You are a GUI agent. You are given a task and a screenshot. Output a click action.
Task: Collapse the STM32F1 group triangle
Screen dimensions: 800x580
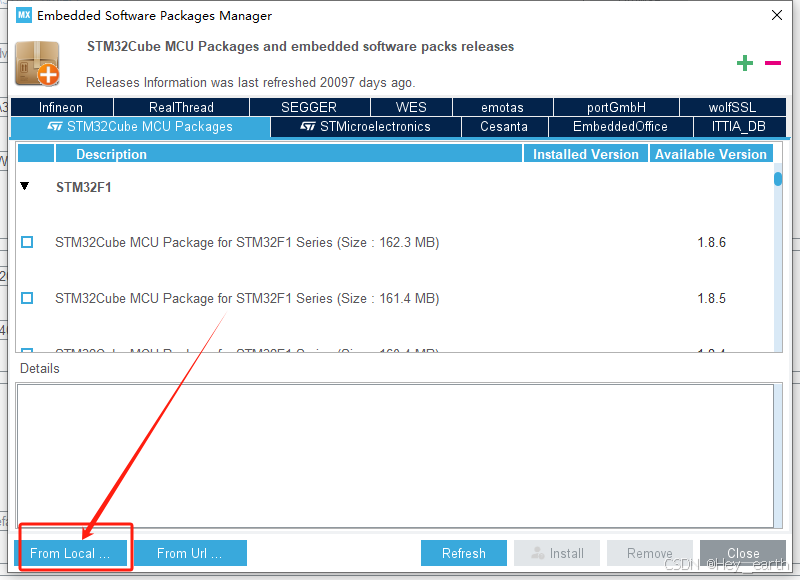24,186
